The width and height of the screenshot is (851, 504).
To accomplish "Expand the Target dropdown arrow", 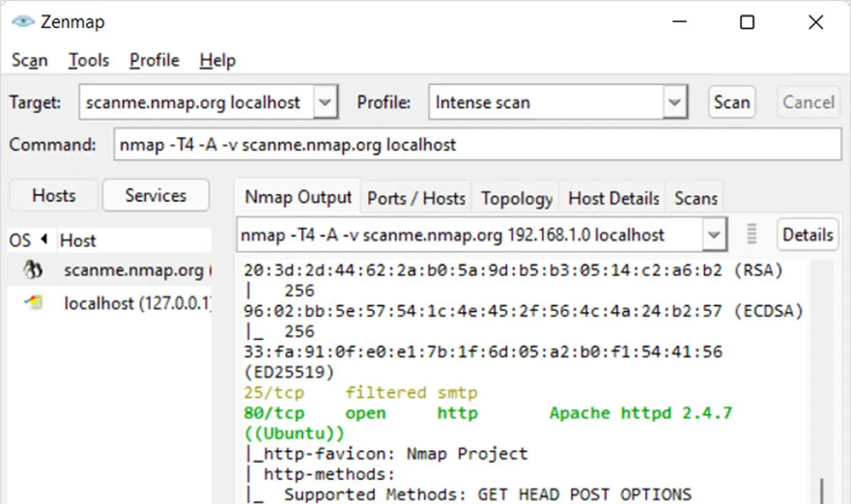I will [324, 103].
